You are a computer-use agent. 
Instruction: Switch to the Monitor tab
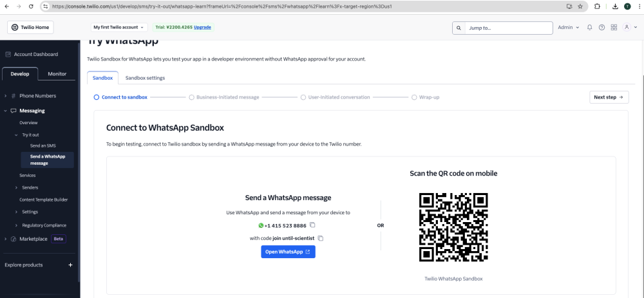[x=57, y=74]
